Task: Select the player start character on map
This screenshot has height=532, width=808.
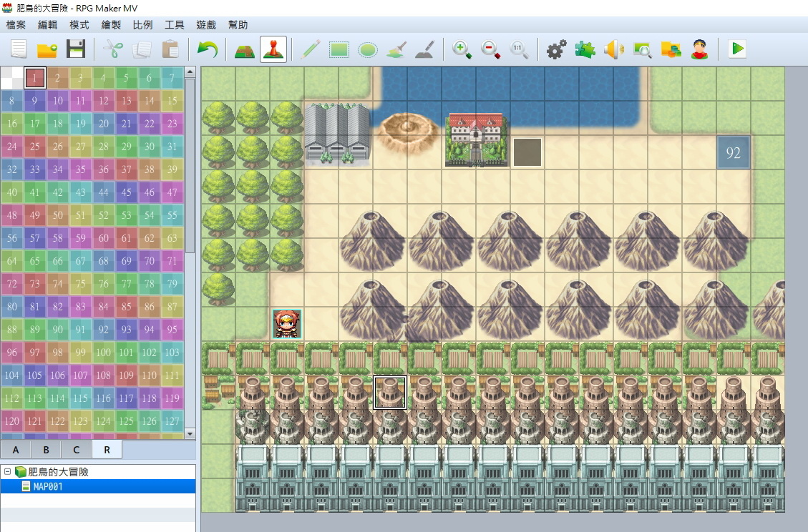Action: click(x=287, y=324)
